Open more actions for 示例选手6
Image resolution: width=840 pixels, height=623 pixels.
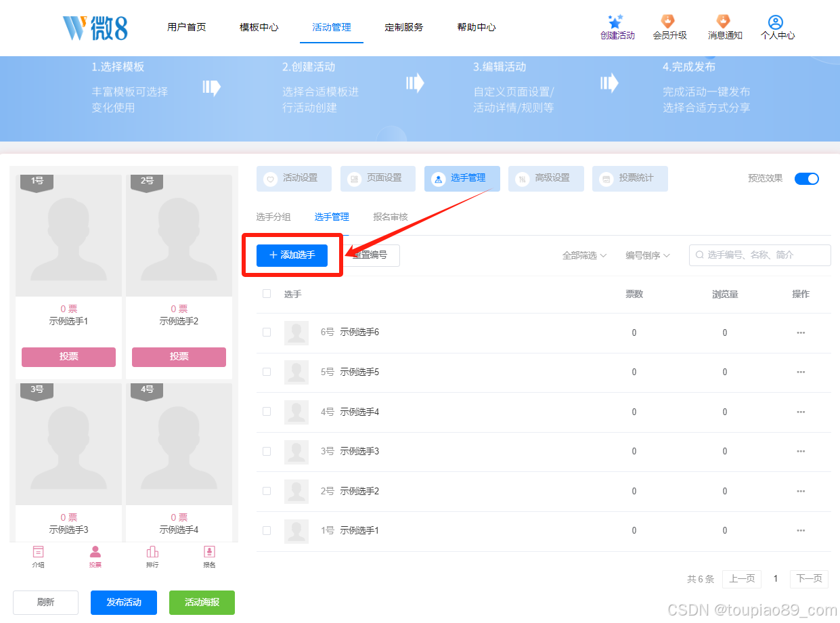tap(801, 332)
